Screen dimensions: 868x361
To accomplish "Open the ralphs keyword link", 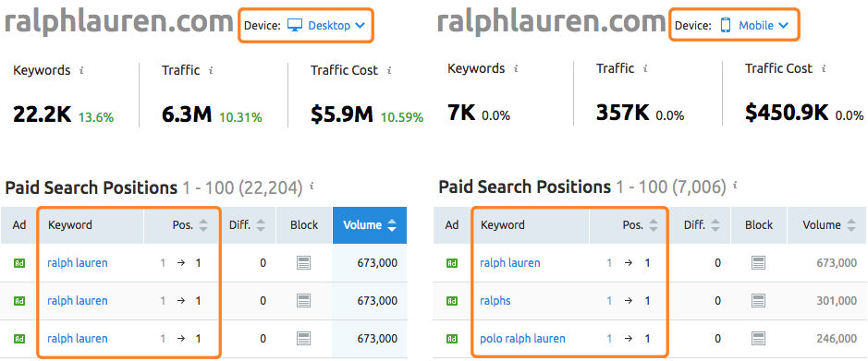I will pos(495,301).
